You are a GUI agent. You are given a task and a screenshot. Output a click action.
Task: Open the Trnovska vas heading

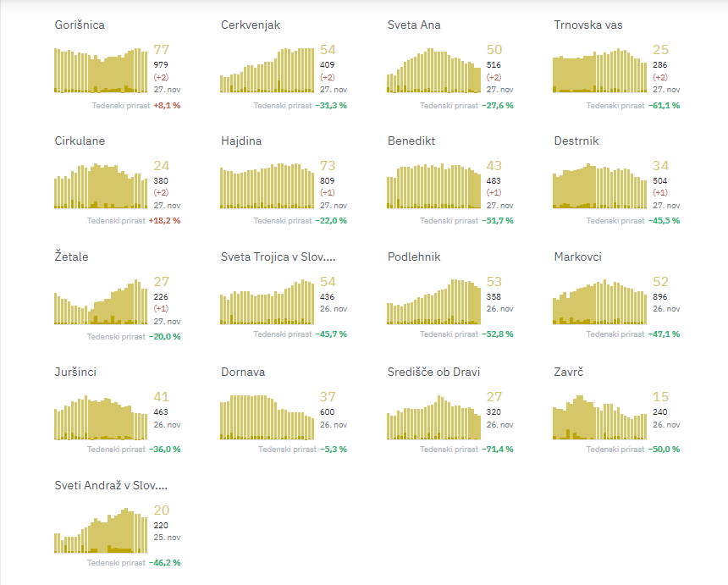coord(588,25)
